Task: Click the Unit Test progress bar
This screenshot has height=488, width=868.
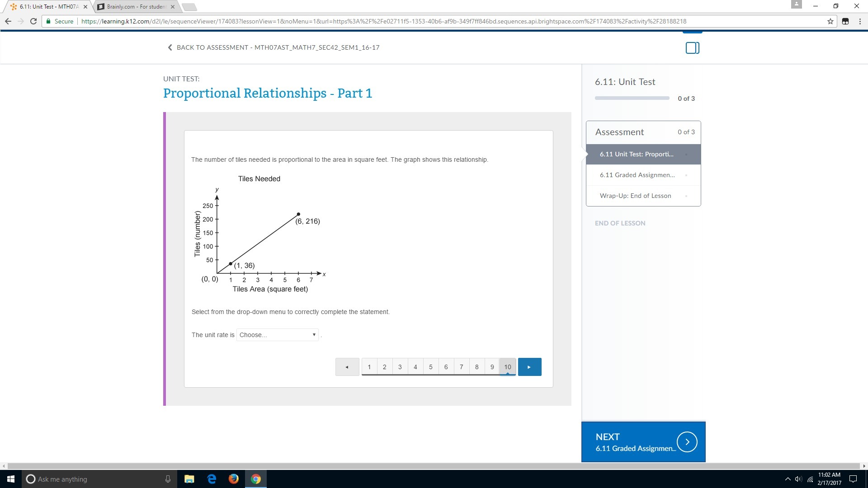Action: [632, 98]
